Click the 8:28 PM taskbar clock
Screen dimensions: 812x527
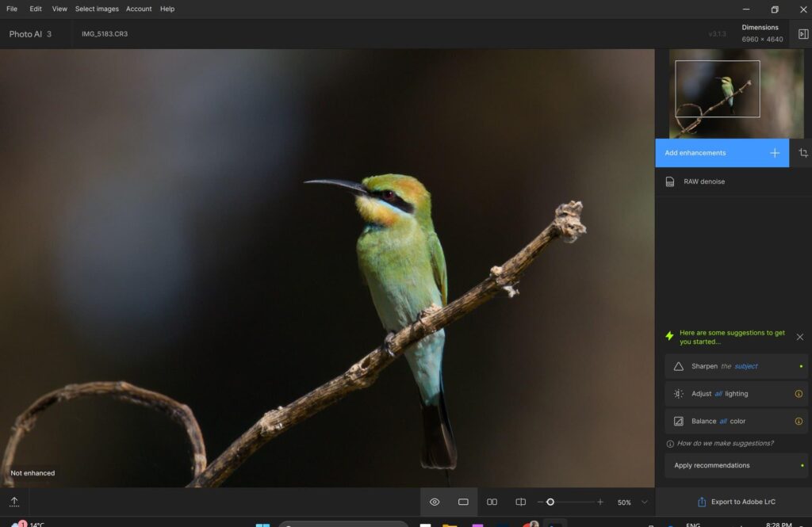[x=779, y=525]
